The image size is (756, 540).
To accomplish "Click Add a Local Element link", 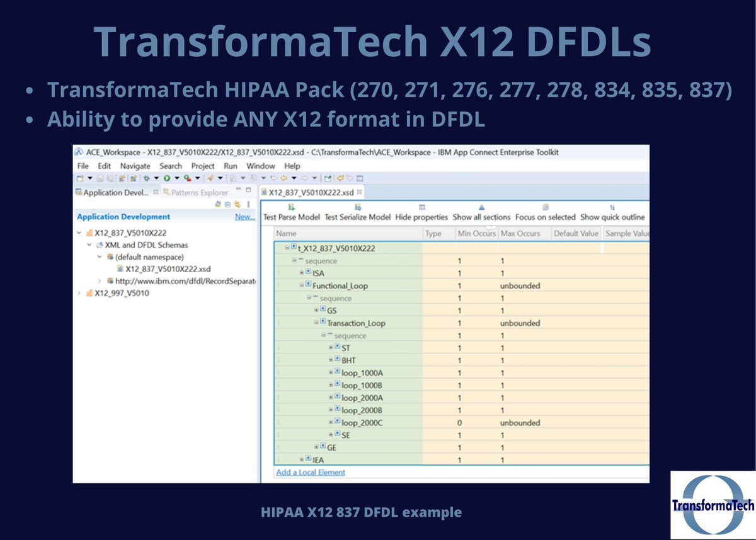I will pos(311,472).
